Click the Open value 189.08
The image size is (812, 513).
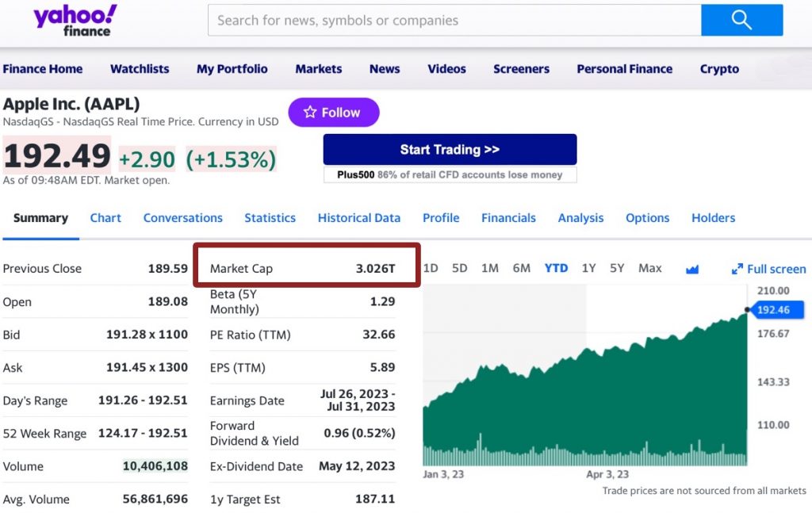[x=168, y=301]
